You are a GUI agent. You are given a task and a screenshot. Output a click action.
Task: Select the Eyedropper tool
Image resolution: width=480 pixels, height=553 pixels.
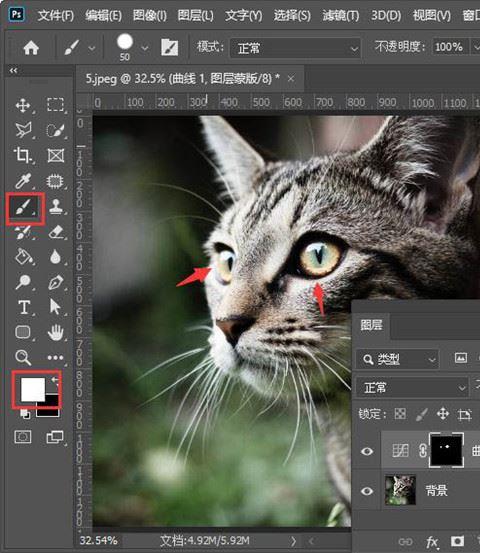pos(23,181)
